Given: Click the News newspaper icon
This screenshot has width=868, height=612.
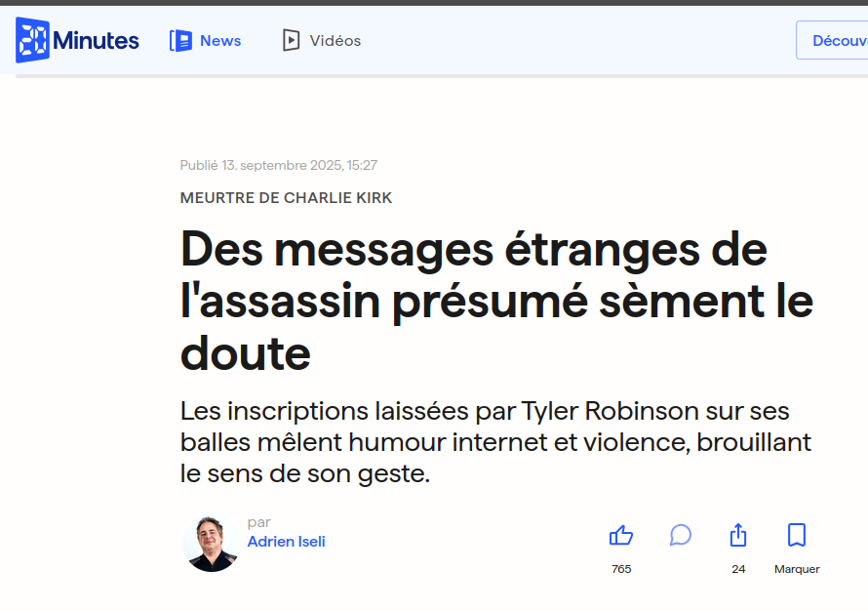Looking at the screenshot, I should pyautogui.click(x=180, y=41).
